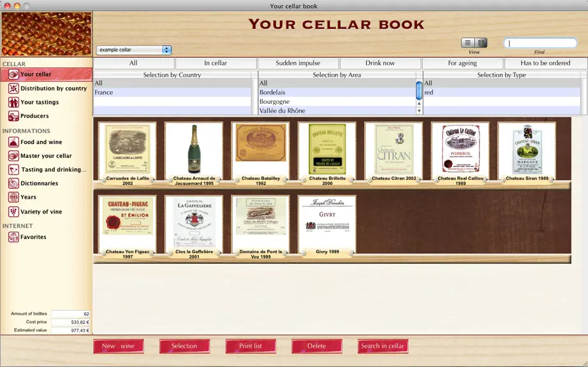Select the Has to be ordered tab
The image size is (588, 367).
545,63
